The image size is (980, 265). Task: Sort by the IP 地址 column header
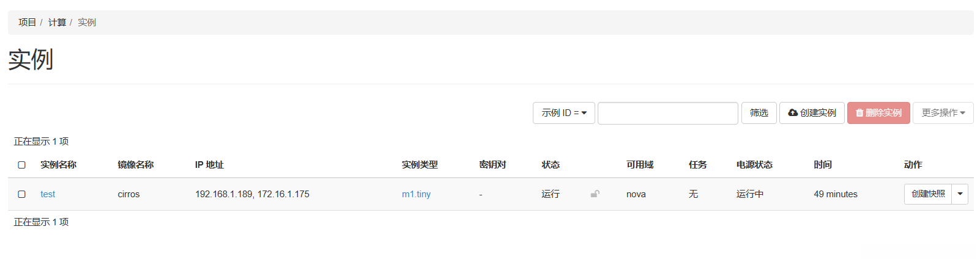click(x=209, y=165)
